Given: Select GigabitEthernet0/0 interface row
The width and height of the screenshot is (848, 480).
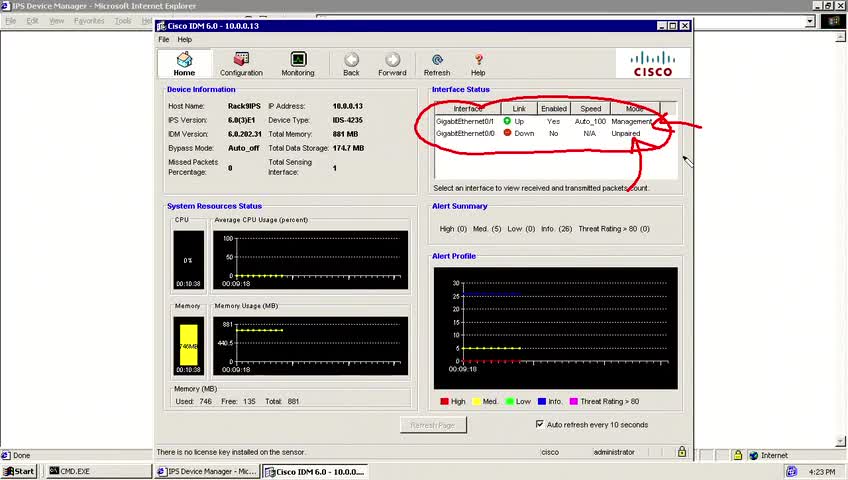Looking at the screenshot, I should (547, 133).
